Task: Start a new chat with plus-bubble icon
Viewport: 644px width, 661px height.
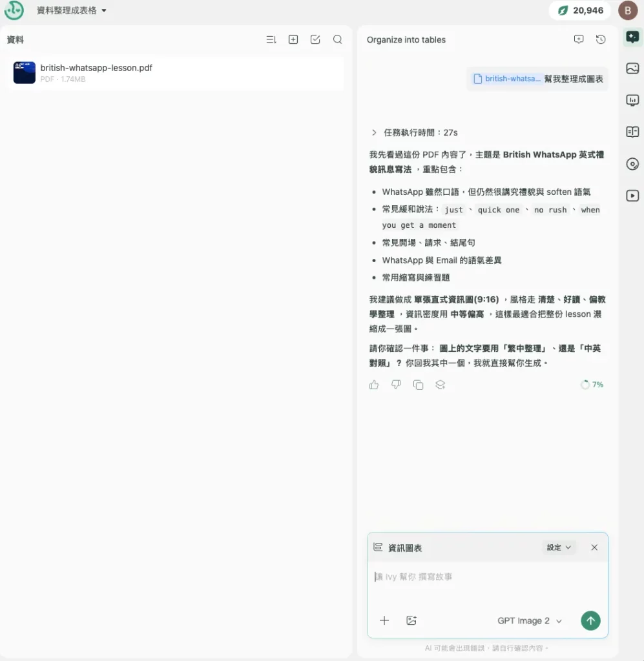Action: [579, 39]
